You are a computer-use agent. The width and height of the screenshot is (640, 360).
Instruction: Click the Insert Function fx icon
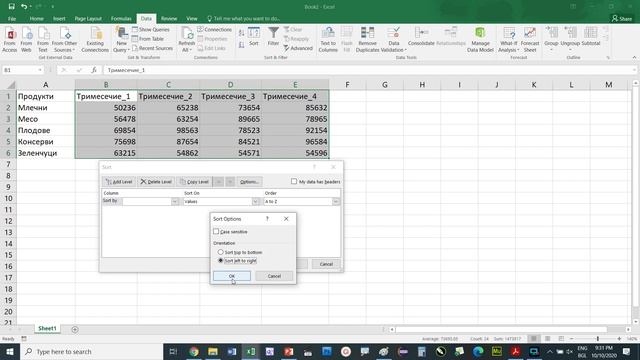coord(94,70)
